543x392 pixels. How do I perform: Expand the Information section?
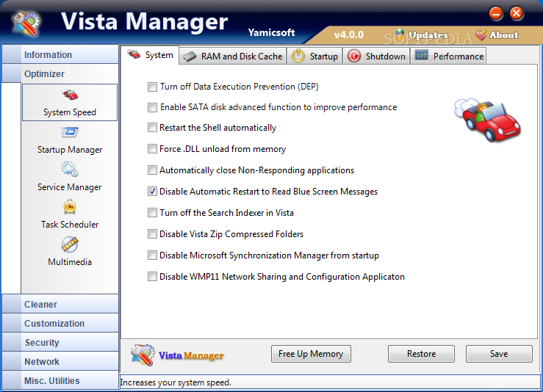coord(60,54)
